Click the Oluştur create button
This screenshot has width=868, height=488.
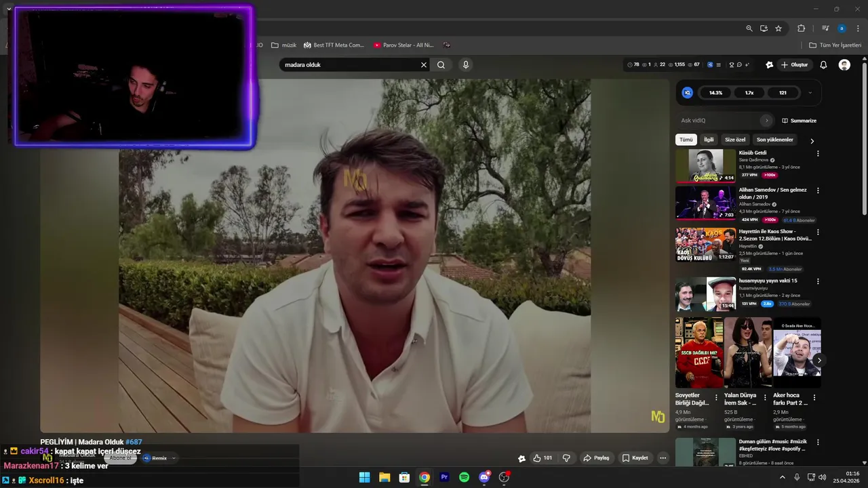(795, 65)
